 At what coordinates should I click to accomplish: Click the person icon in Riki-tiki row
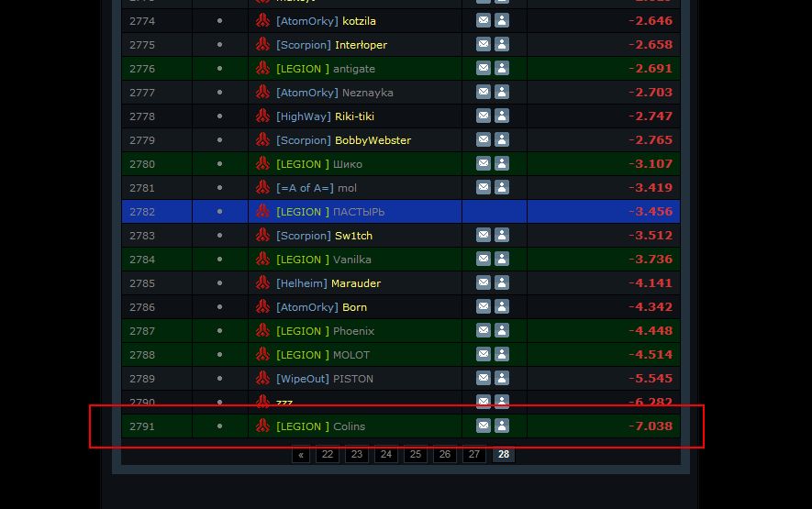pos(501,116)
